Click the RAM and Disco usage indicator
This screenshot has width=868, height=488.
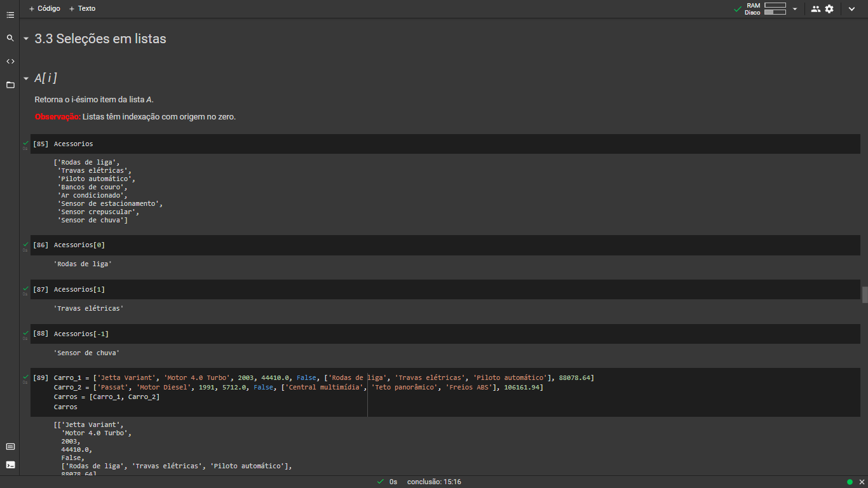766,9
